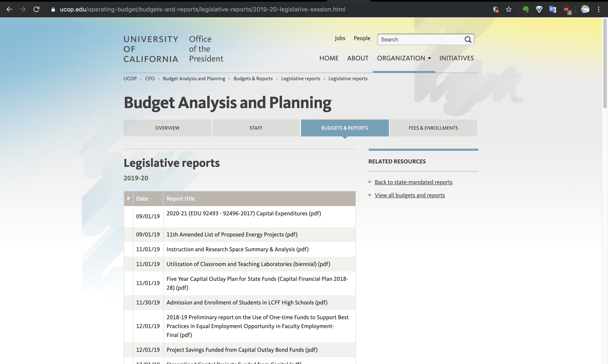Viewport: 608px width, 364px height.
Task: Click the first Legislative reports breadcrumb
Action: point(300,79)
